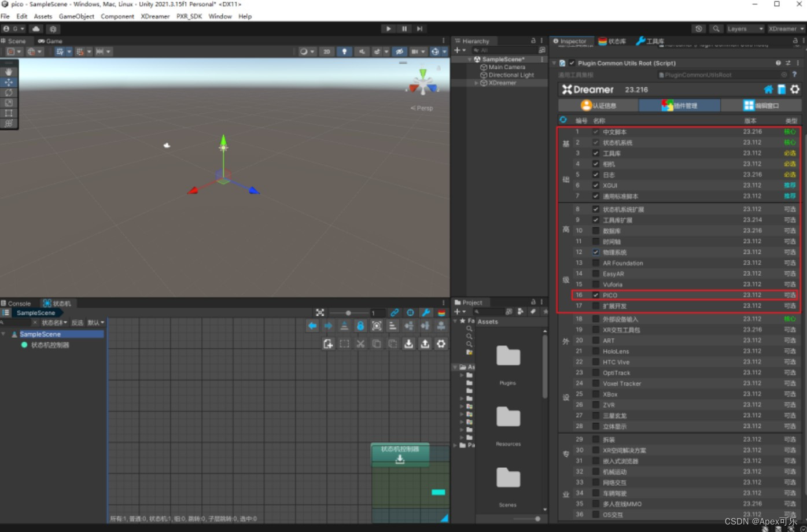Open XDreamer settings gear icon
The image size is (807, 532).
point(795,89)
